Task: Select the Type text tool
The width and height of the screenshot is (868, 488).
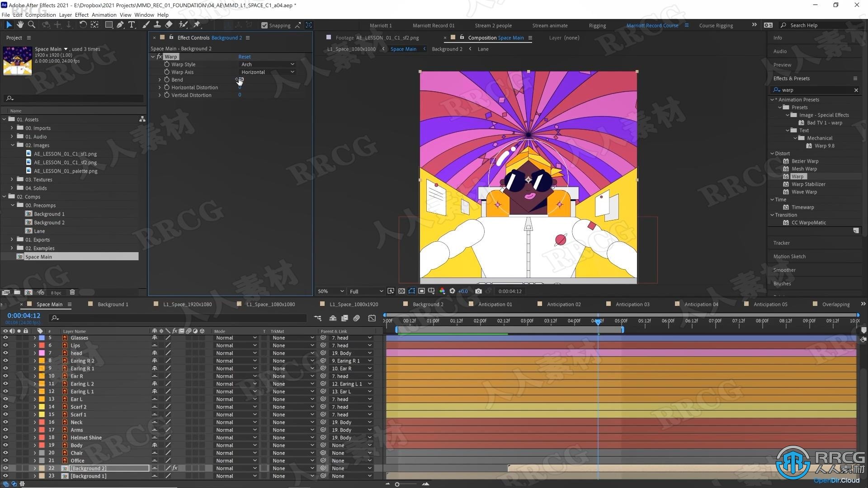Action: [x=132, y=25]
